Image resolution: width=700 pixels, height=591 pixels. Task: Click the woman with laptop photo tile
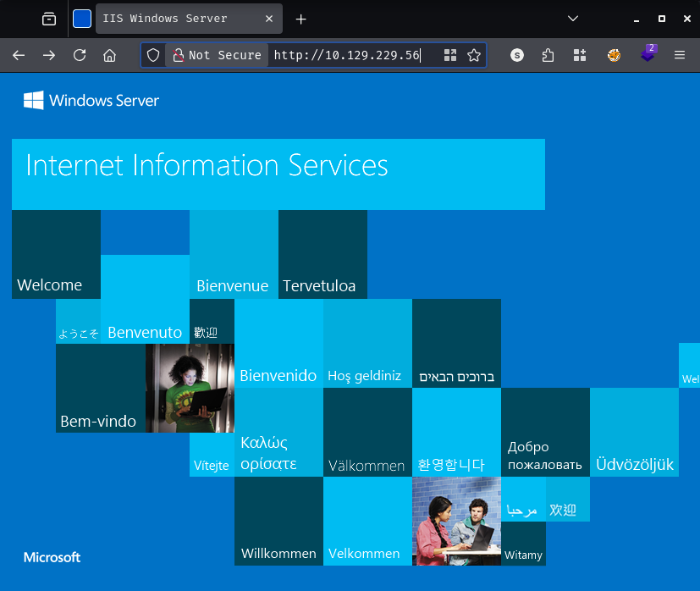point(190,388)
